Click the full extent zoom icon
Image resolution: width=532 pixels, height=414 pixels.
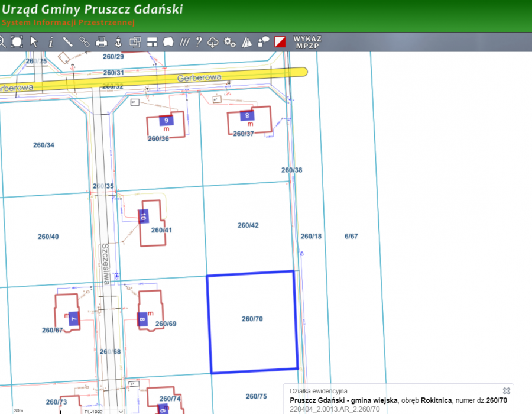point(17,41)
